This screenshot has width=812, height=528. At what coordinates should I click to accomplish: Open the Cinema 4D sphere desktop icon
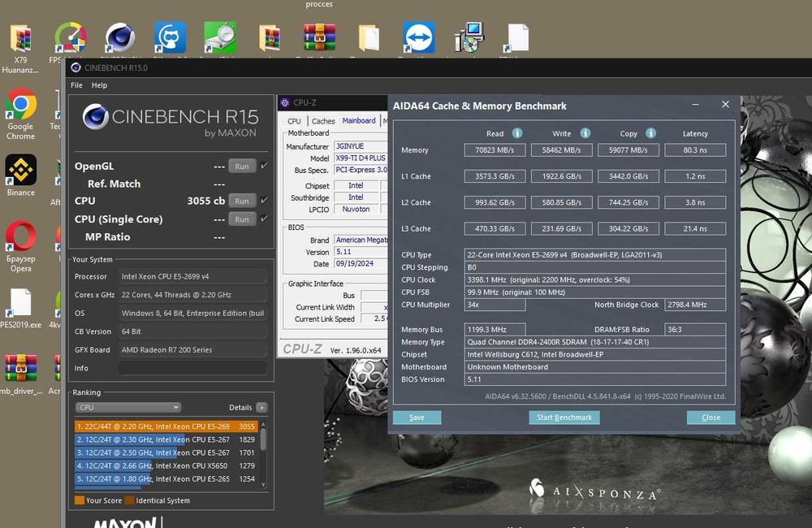point(120,38)
